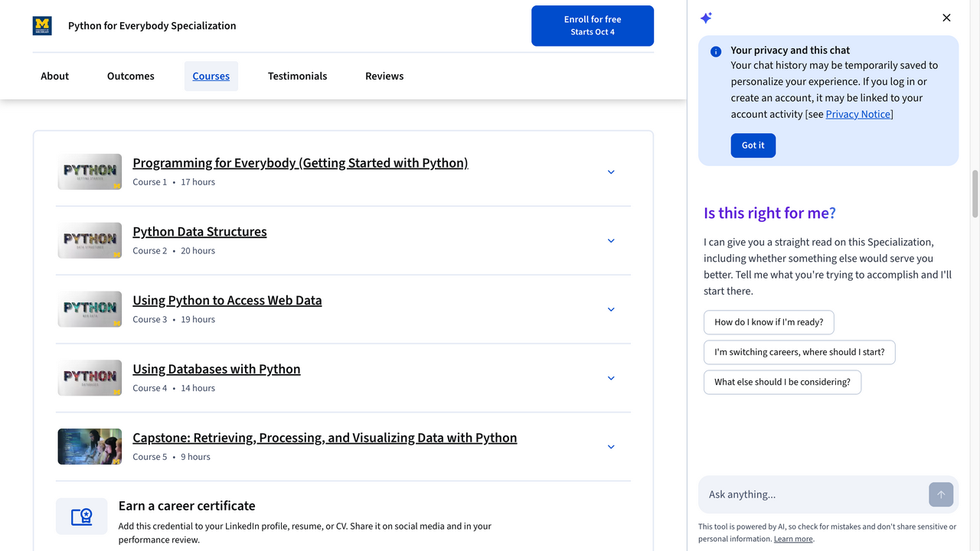Screen dimensions: 980x551
Task: Click 'Python for Everybody Specialization' header title
Action: (152, 26)
